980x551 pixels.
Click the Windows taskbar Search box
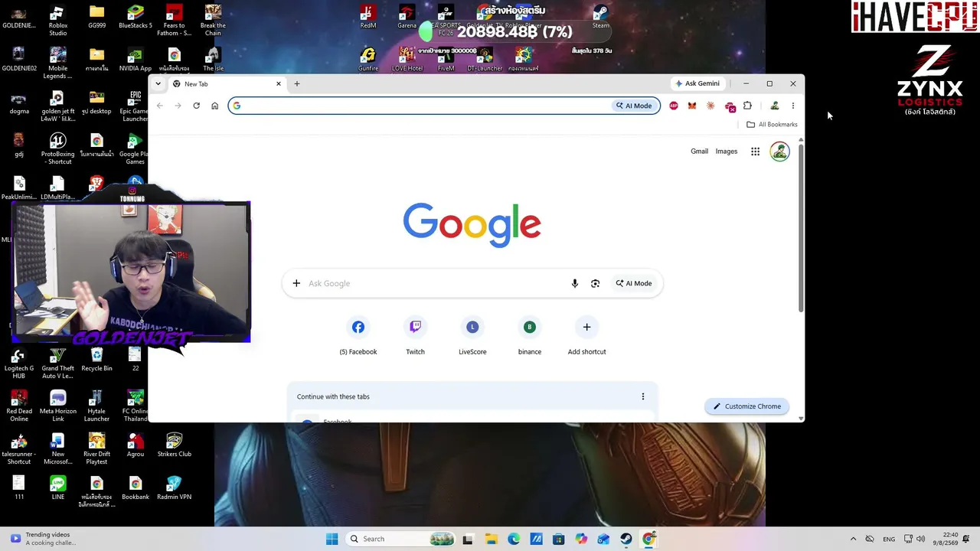pyautogui.click(x=400, y=539)
